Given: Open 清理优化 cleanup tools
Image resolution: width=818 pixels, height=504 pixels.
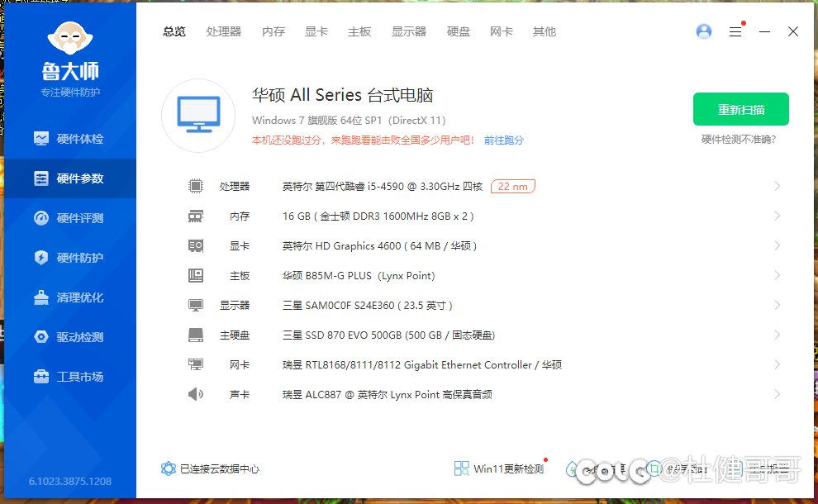Looking at the screenshot, I should pyautogui.click(x=69, y=297).
